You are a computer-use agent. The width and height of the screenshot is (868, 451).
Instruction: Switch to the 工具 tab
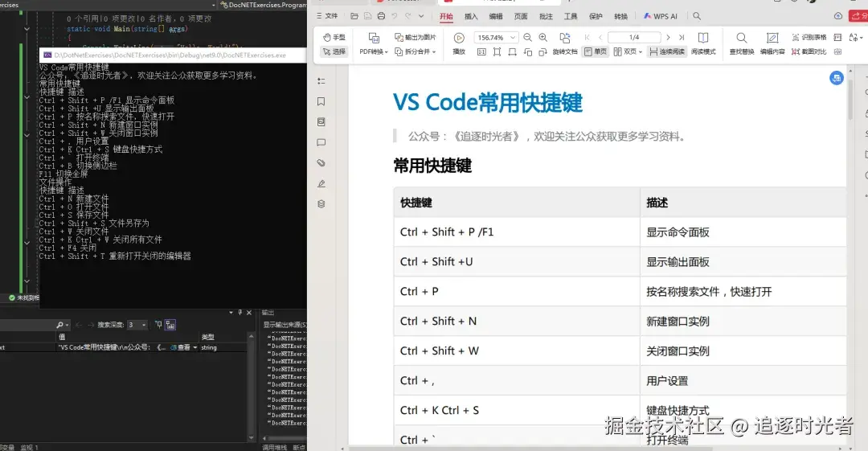571,17
